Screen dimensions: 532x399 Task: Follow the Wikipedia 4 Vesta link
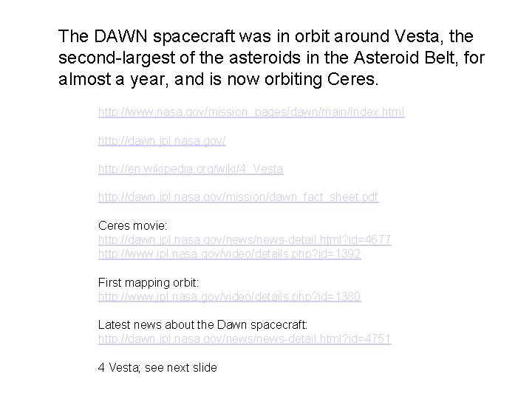[191, 169]
